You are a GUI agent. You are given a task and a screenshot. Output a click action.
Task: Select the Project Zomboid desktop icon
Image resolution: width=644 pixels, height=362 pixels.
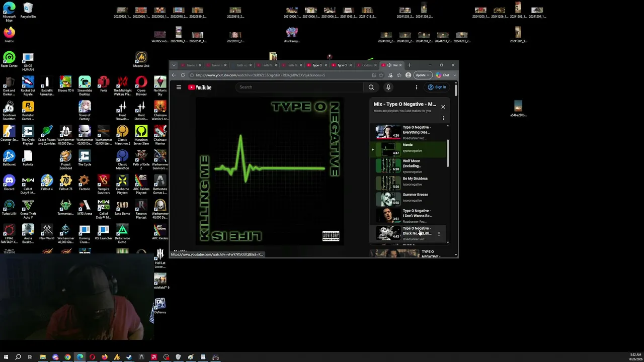[x=65, y=160]
